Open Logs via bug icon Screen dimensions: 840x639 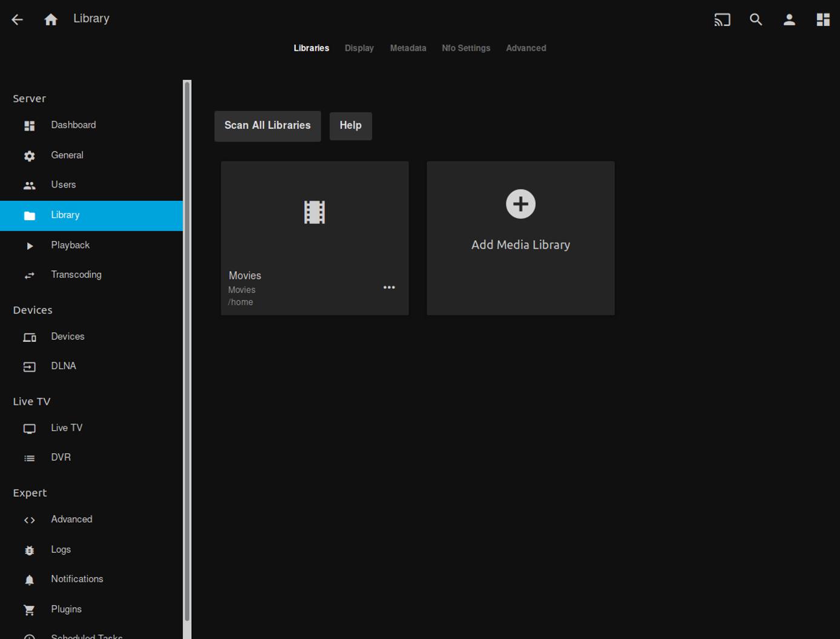tap(61, 549)
